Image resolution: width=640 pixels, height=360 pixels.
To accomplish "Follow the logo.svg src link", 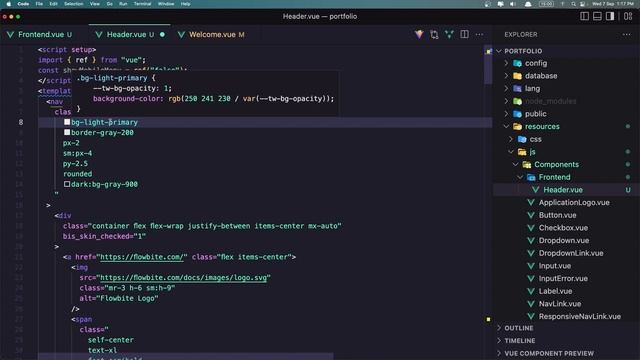I will pyautogui.click(x=184, y=278).
